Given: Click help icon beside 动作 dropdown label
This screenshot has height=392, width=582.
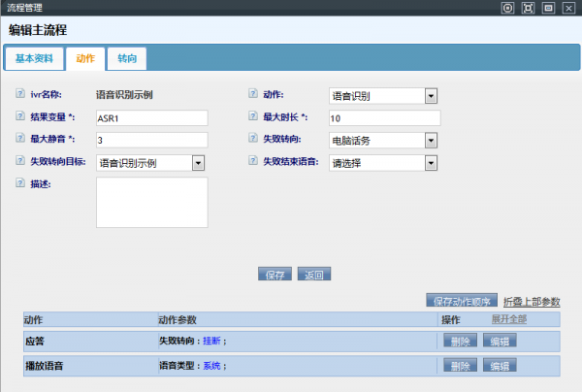Looking at the screenshot, I should click(x=253, y=95).
